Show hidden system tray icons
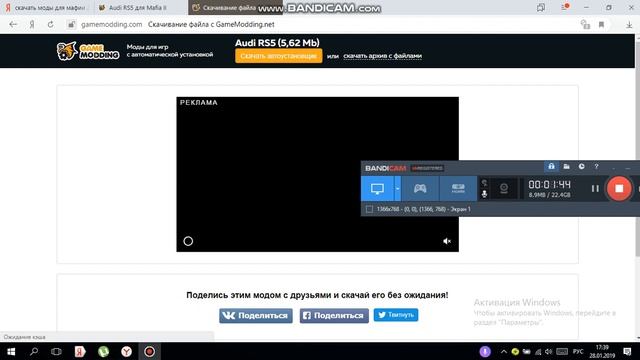 click(504, 351)
